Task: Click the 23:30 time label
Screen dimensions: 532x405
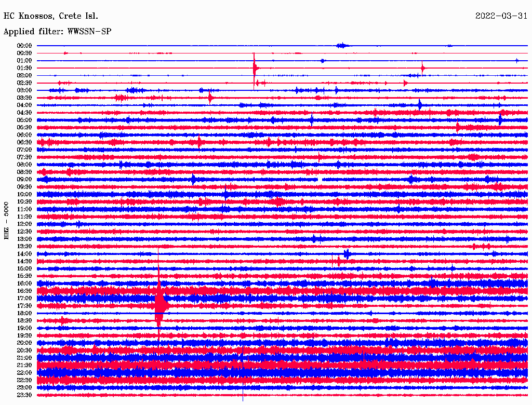Action: coord(24,395)
